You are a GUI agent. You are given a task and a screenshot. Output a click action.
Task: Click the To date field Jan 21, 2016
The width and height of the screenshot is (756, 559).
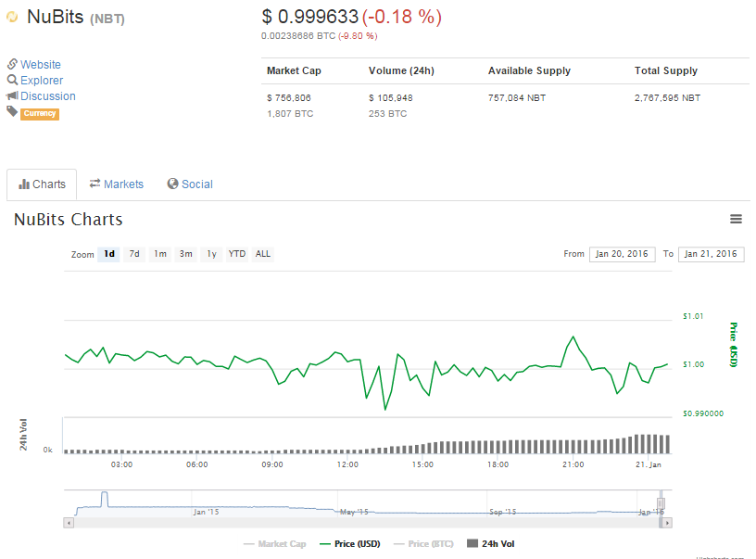pos(712,254)
